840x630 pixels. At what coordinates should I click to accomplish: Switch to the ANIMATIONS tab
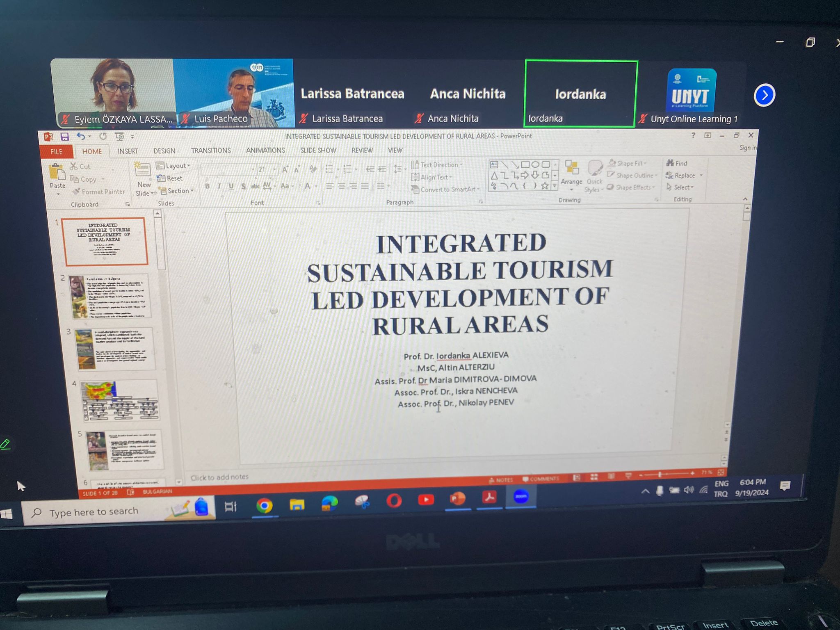click(x=265, y=150)
